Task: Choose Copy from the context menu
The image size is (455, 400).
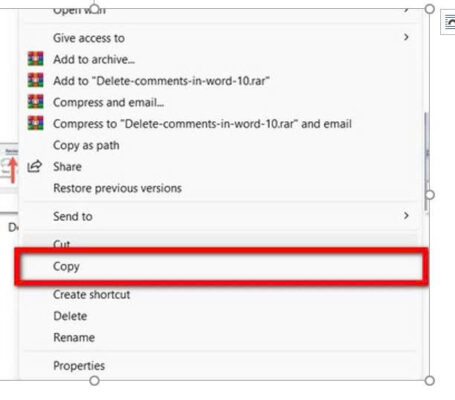Action: click(221, 266)
